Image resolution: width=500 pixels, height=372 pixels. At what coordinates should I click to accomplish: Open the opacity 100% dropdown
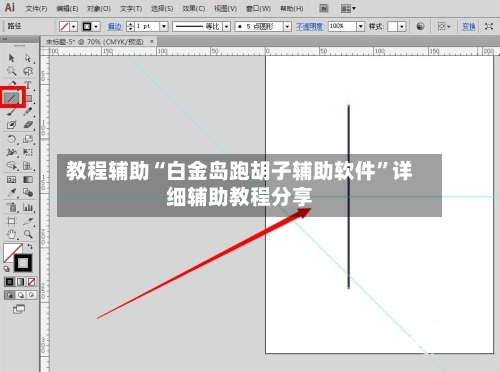360,26
